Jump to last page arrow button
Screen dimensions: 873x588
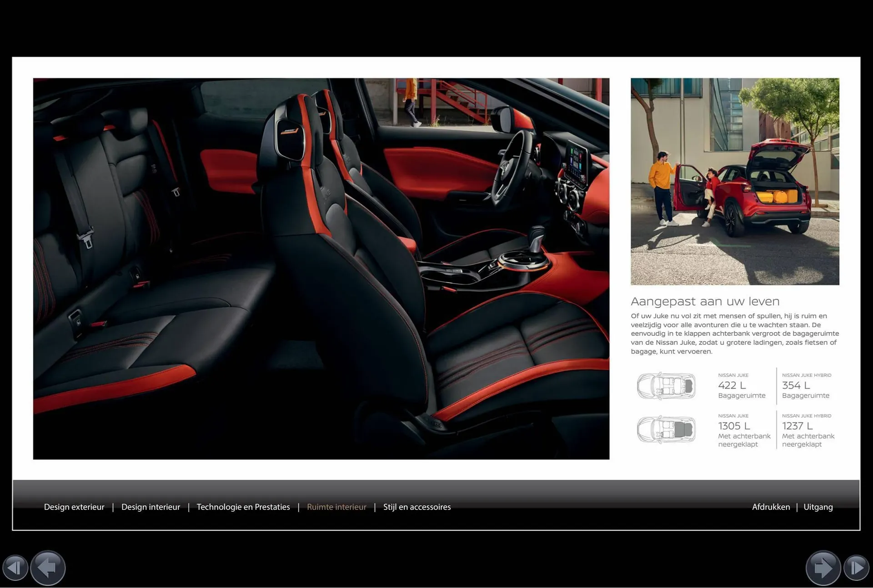click(856, 568)
